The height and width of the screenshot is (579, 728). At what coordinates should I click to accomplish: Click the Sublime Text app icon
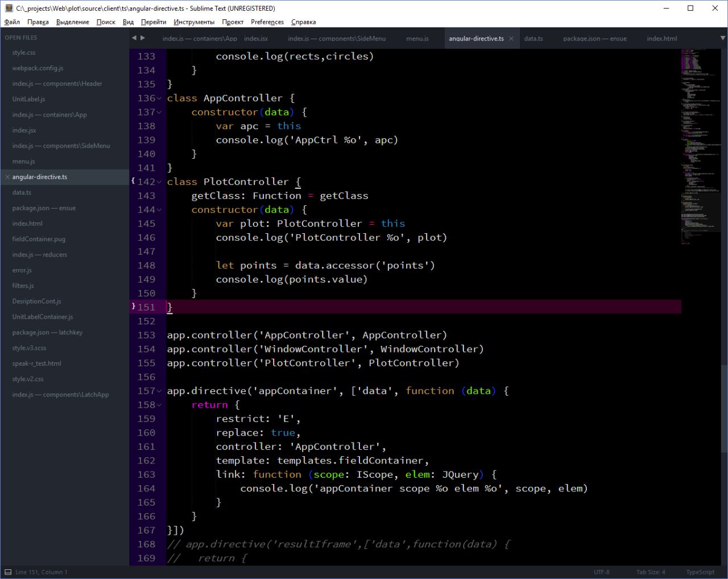[x=9, y=9]
